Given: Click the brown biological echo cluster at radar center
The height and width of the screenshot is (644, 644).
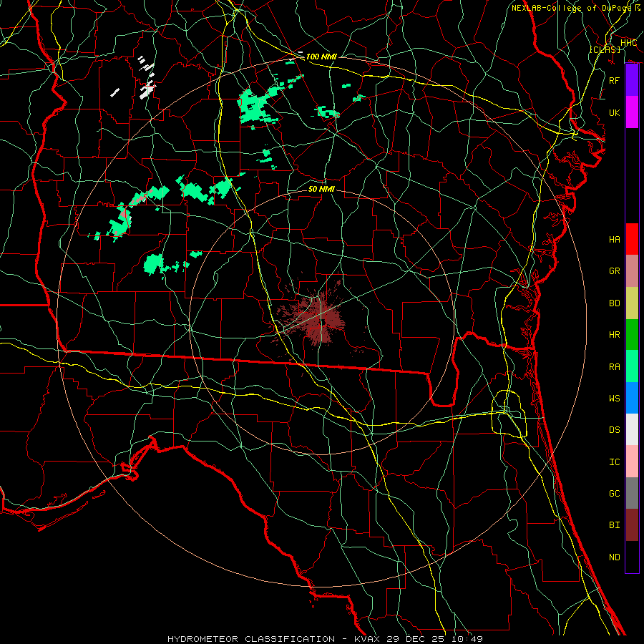Looking at the screenshot, I should 317,318.
